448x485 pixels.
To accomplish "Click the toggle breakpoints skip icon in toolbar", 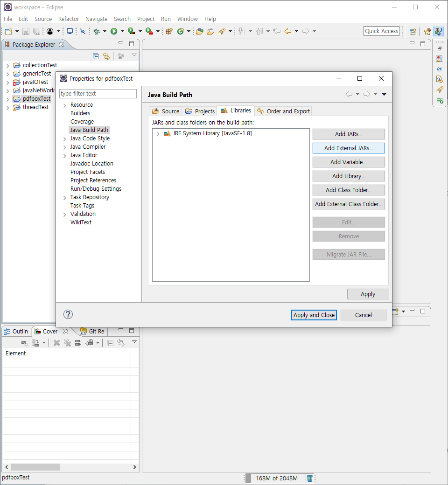I will [x=83, y=31].
